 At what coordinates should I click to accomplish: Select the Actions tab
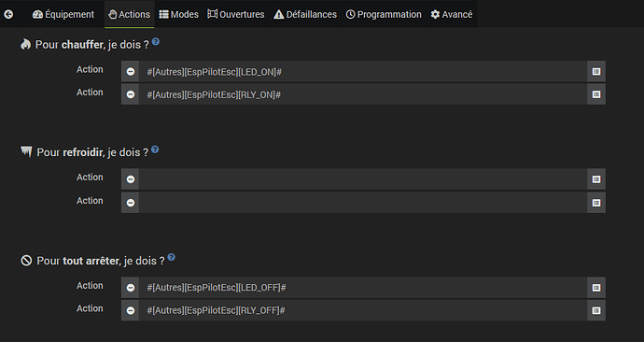(130, 14)
